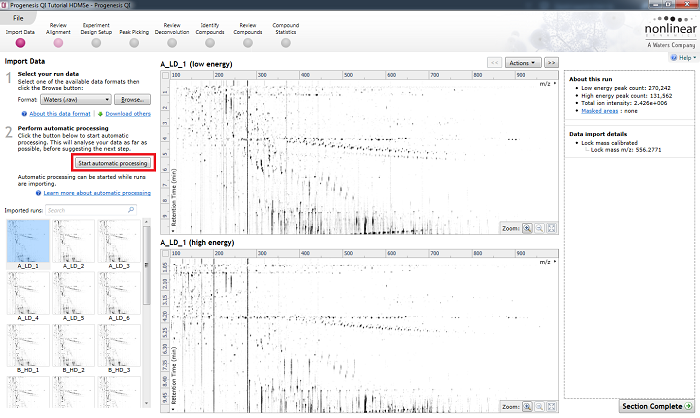Open Learn more about automatic processing link
This screenshot has width=700, height=418.
click(x=97, y=193)
